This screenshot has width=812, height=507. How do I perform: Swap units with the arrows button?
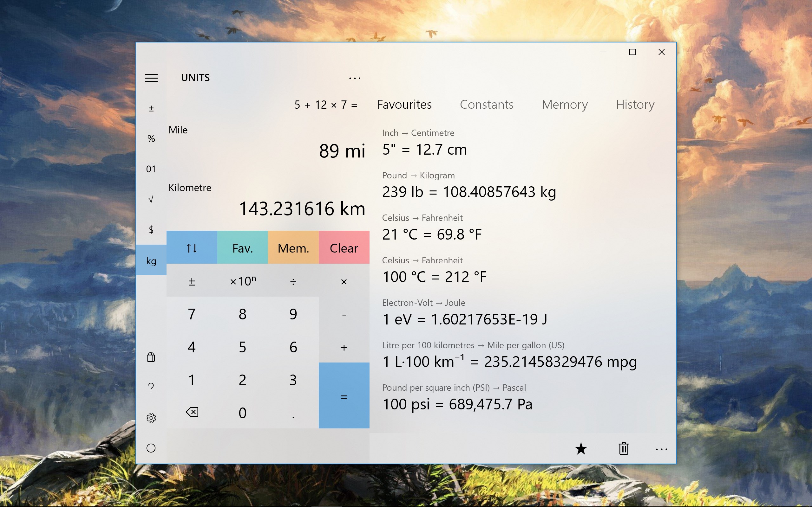pos(192,248)
